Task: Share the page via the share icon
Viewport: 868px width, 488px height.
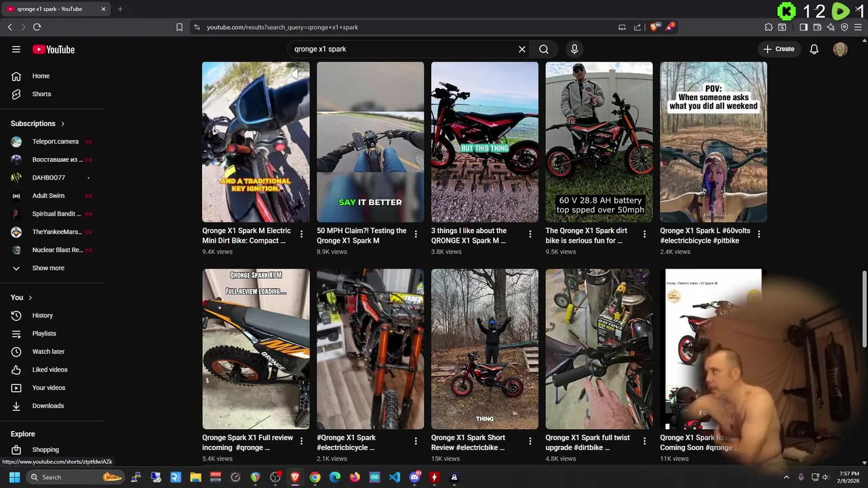Action: [637, 27]
